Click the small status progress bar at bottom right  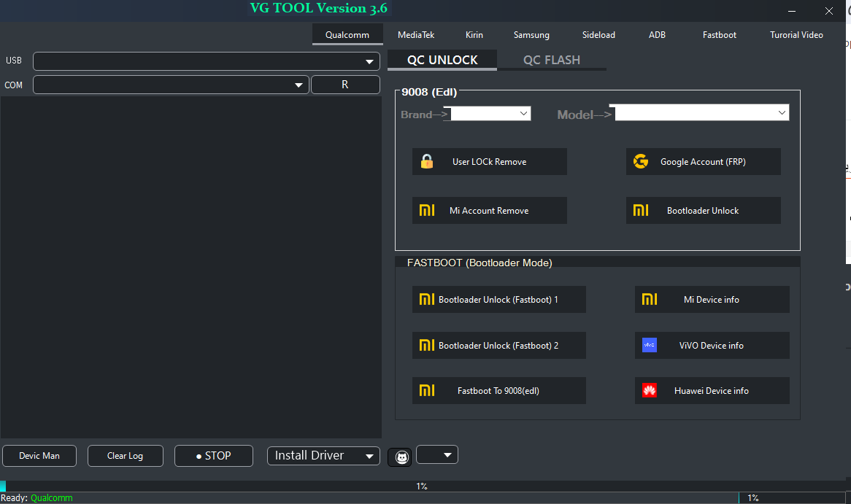click(792, 498)
